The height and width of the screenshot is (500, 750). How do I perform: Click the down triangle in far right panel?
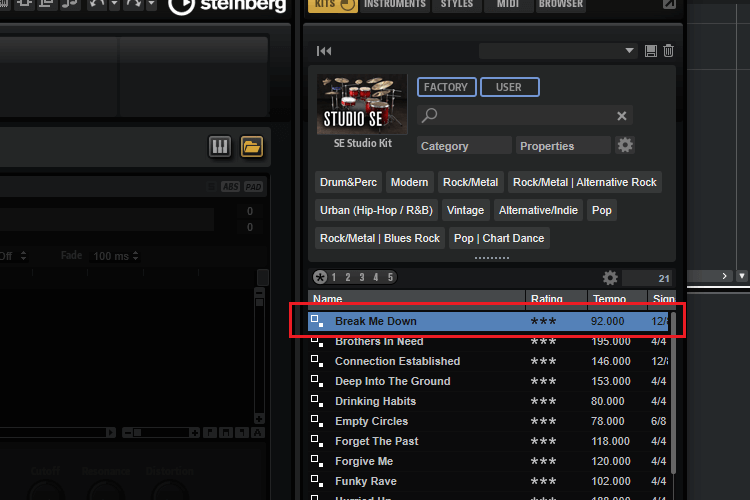(742, 276)
